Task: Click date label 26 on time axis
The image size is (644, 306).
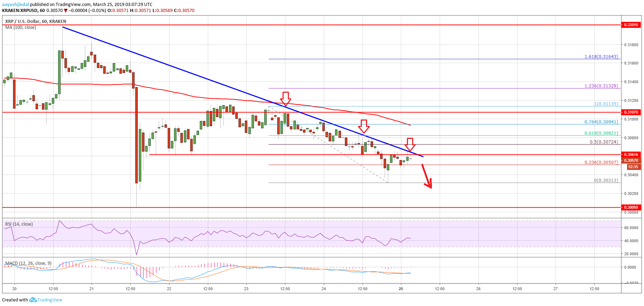Action: pyautogui.click(x=478, y=289)
